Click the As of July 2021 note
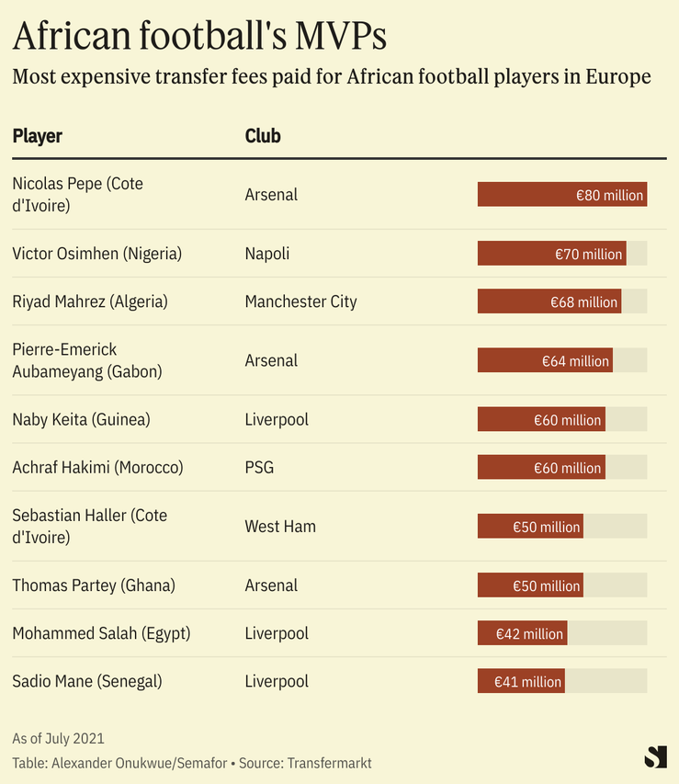The width and height of the screenshot is (679, 784). tap(58, 738)
